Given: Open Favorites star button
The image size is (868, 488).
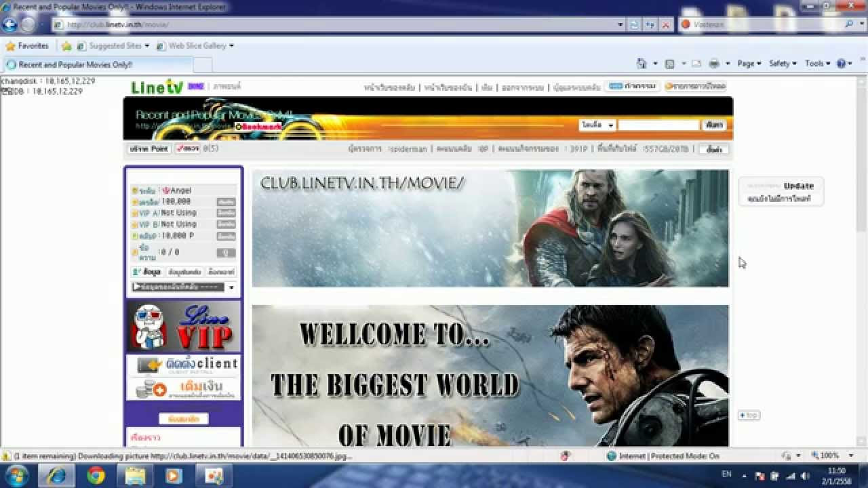Looking at the screenshot, I should click(27, 45).
